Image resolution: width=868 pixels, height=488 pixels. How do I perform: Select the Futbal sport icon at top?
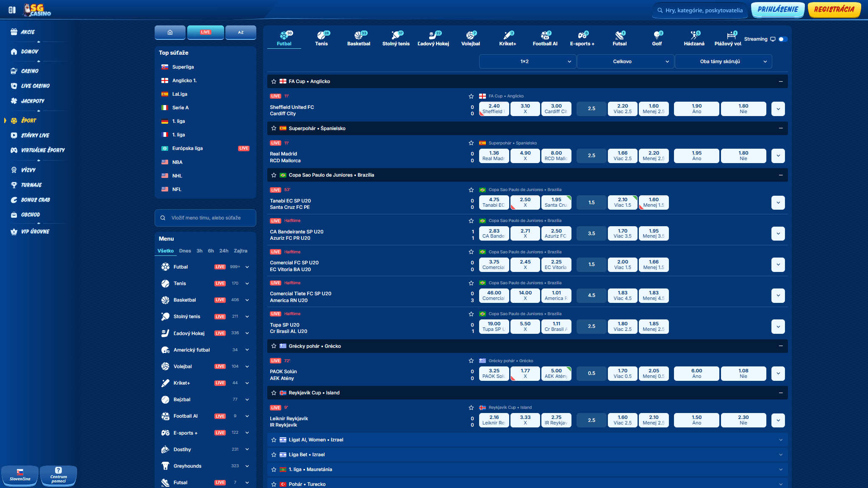284,36
